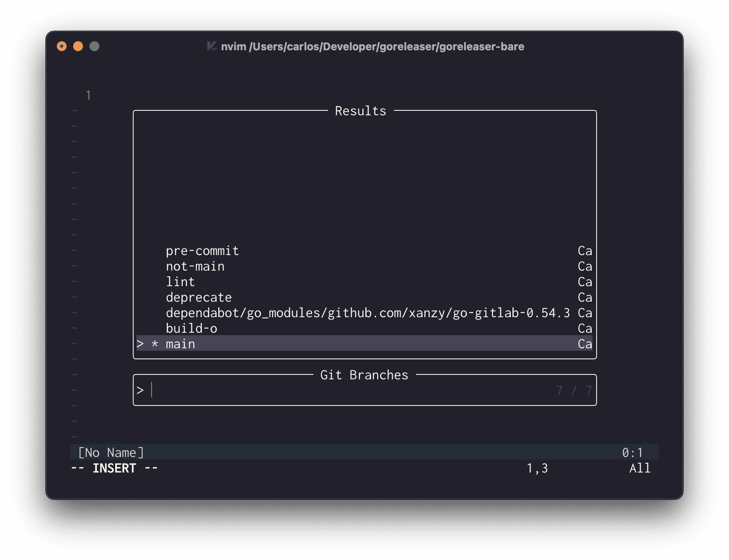This screenshot has height=560, width=729.
Task: Select the not-main branch
Action: pyautogui.click(x=195, y=266)
